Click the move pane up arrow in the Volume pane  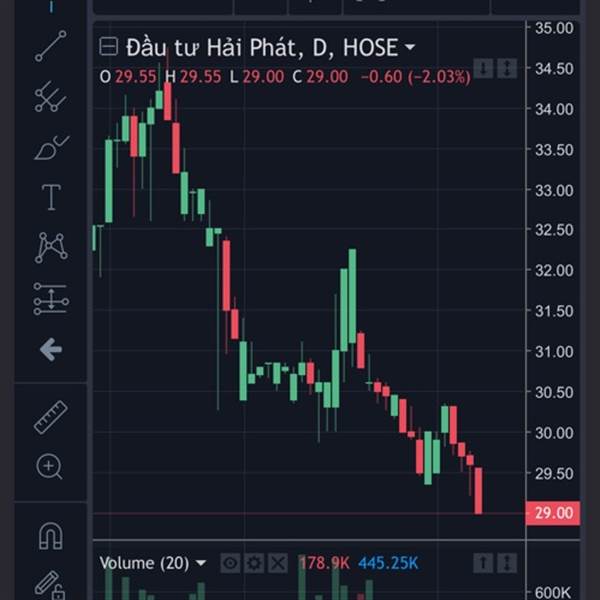[x=483, y=563]
